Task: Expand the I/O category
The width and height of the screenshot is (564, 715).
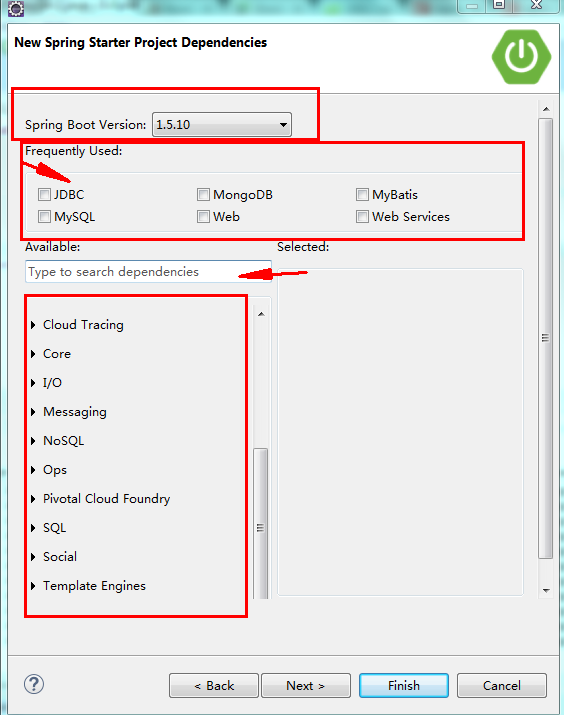Action: [x=33, y=383]
